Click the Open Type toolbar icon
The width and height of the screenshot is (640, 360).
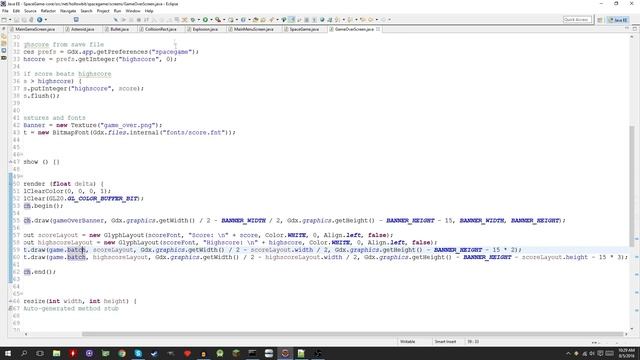[x=256, y=20]
